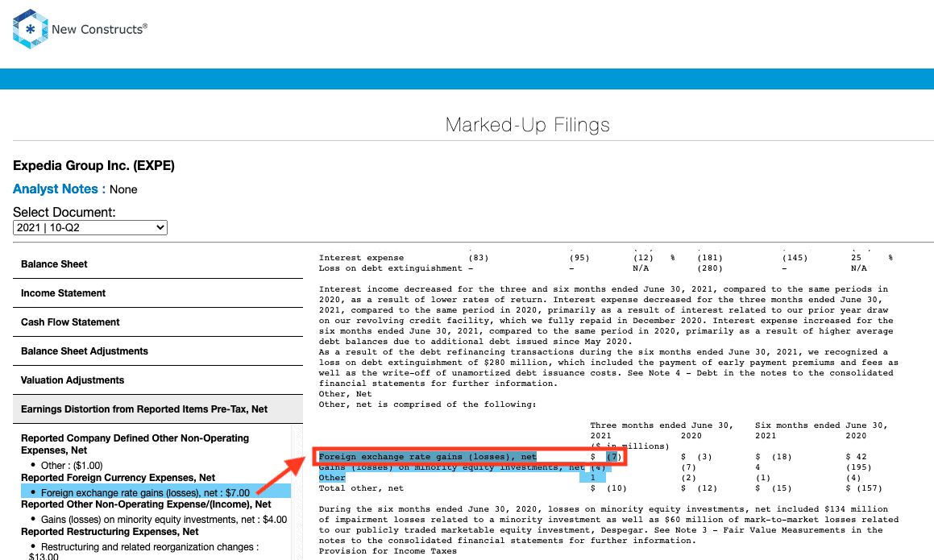This screenshot has width=934, height=560.
Task: Click 'Provision for Income Taxes' heading in filing
Action: coord(388,551)
